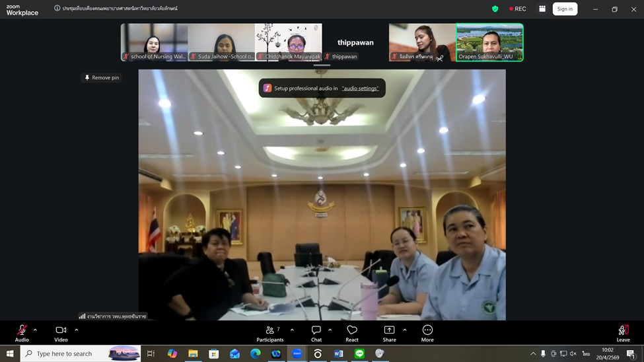
Task: Open the view layout grid icon
Action: click(x=542, y=9)
